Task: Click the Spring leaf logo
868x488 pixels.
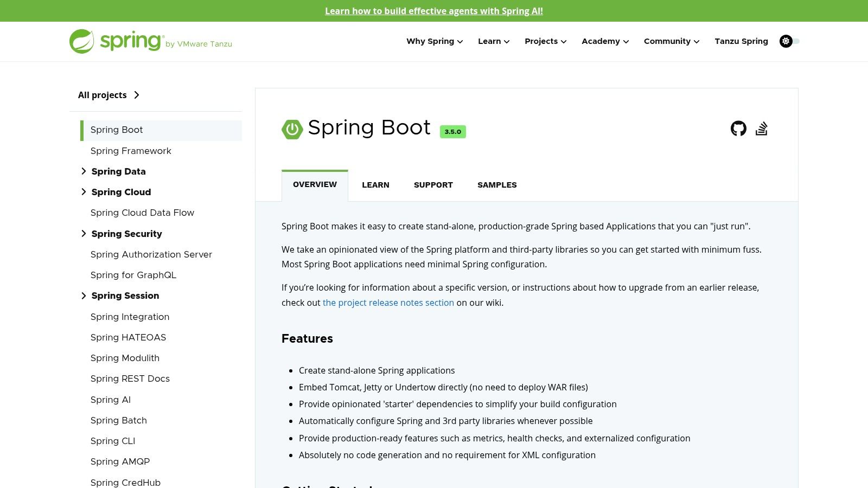Action: coord(82,41)
